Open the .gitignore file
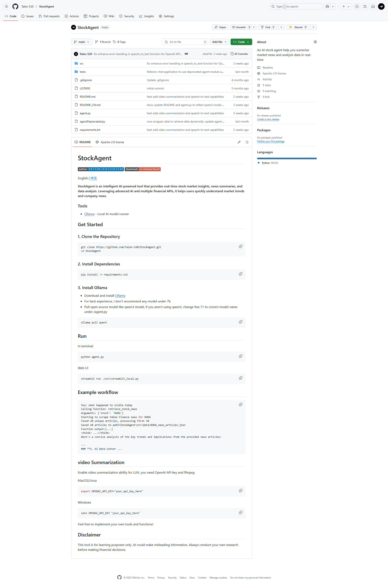 86,80
